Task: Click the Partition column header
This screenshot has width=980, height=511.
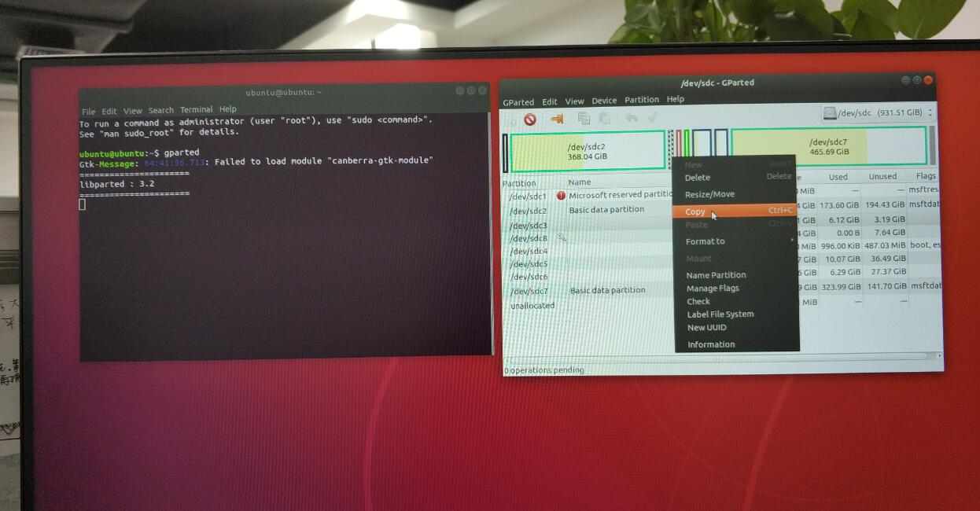Action: (x=519, y=183)
